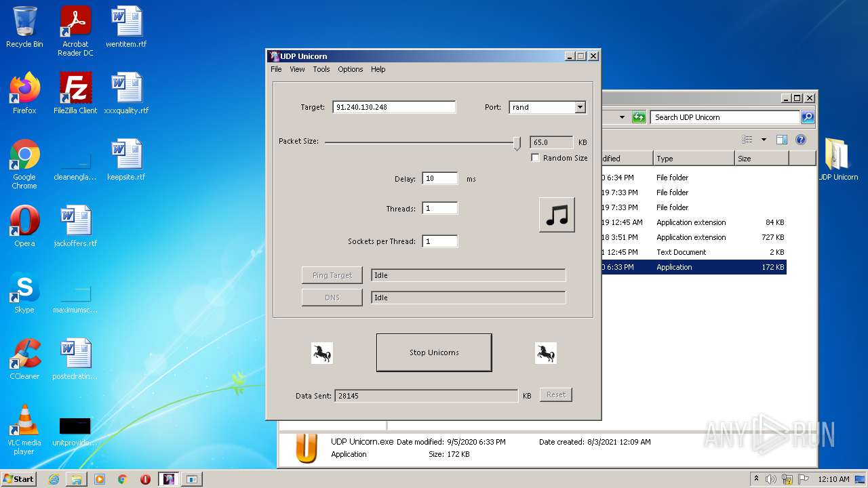Open FileZilla Client shortcut
Screen dimensions: 868x488
coord(75,94)
